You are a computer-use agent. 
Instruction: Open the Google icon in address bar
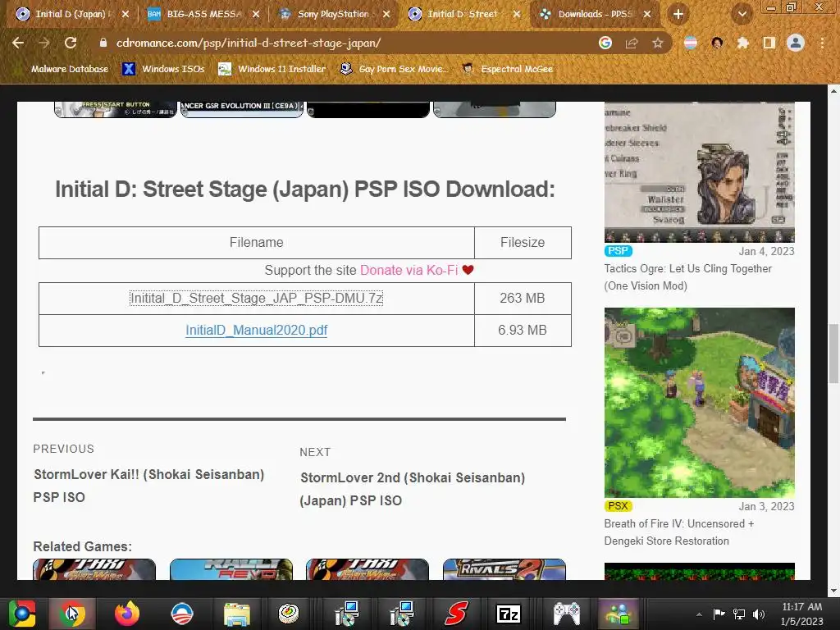(605, 43)
